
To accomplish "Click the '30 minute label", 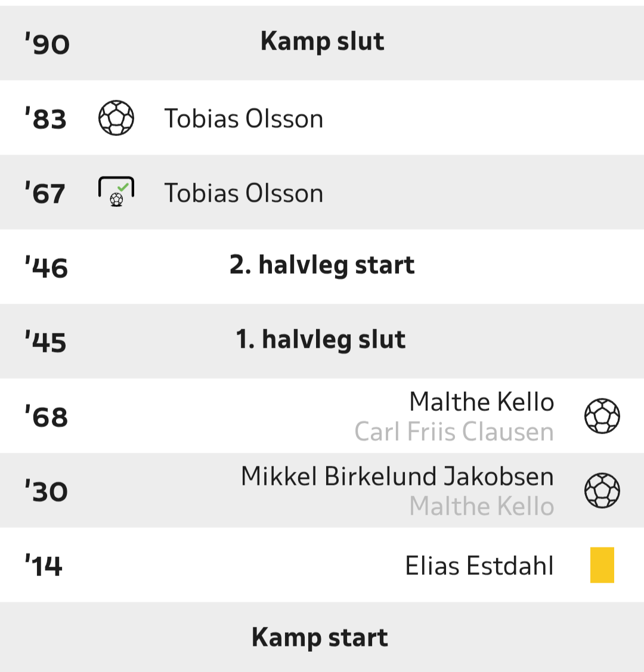I will pyautogui.click(x=47, y=491).
